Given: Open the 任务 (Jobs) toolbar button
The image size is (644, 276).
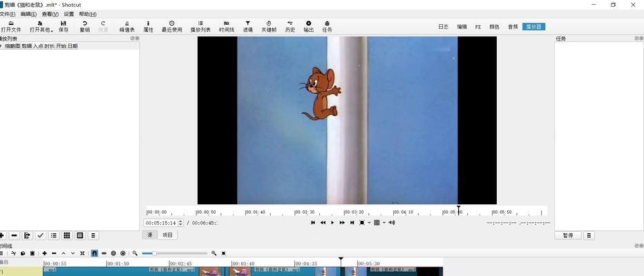Looking at the screenshot, I should (x=327, y=27).
